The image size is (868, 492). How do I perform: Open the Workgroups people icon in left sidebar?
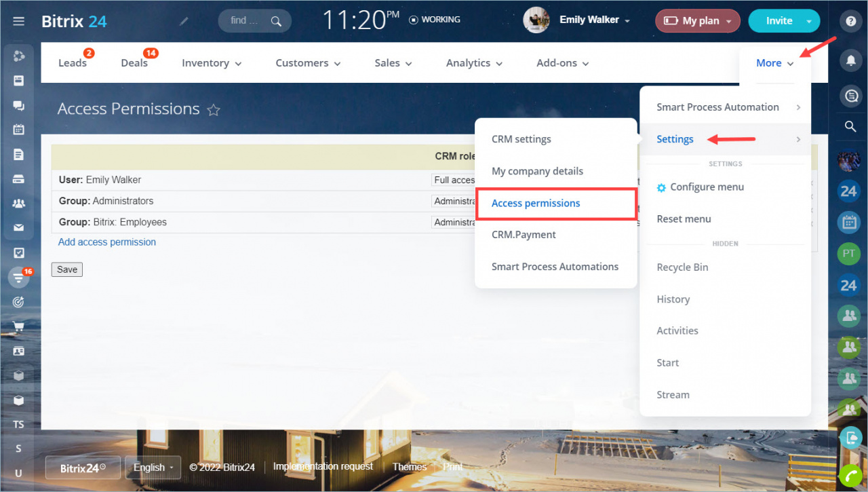point(19,203)
